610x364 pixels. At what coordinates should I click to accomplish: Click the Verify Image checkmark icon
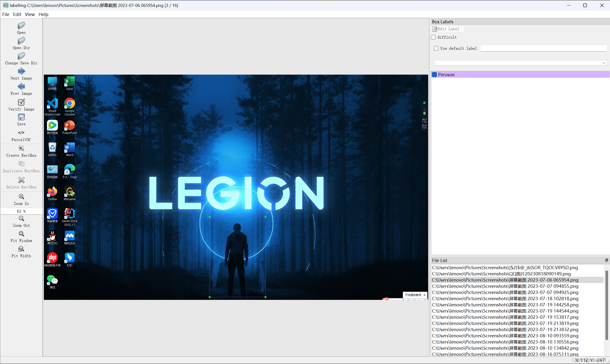(x=21, y=102)
